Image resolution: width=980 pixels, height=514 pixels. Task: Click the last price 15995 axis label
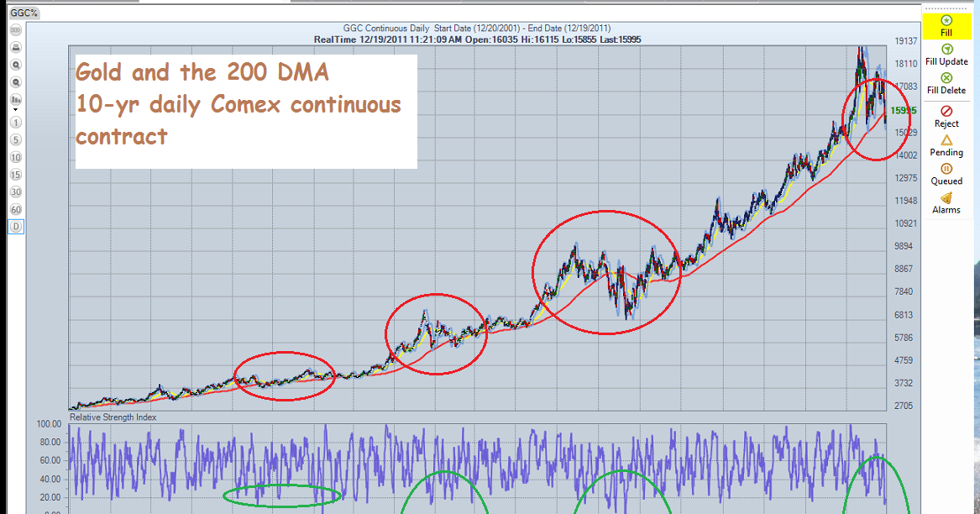click(904, 109)
